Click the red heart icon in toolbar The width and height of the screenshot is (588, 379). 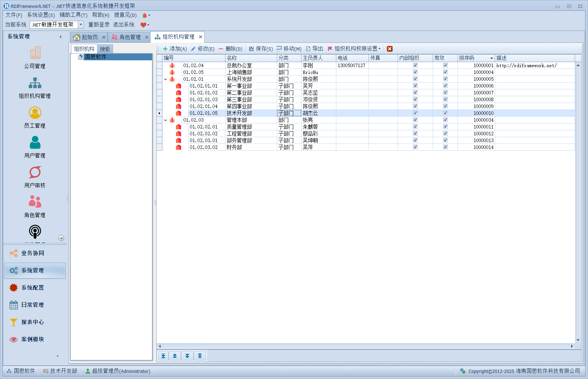(143, 25)
